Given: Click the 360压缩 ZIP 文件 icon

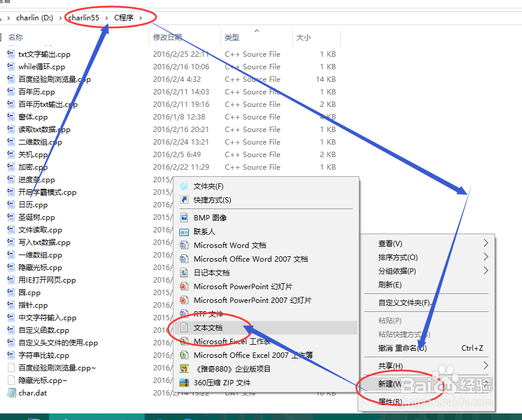Looking at the screenshot, I should click(x=184, y=382).
